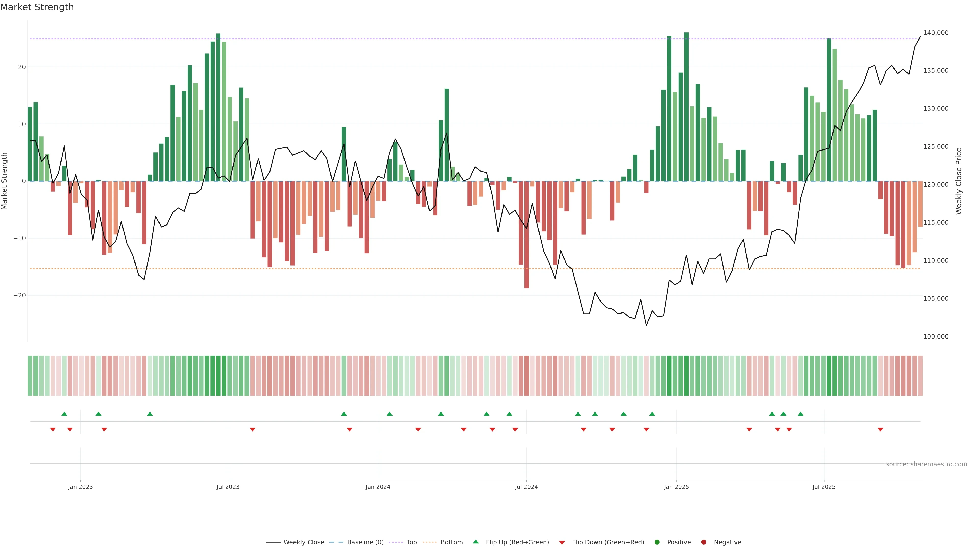
Task: Click the Negative red circle legend icon
Action: (703, 542)
